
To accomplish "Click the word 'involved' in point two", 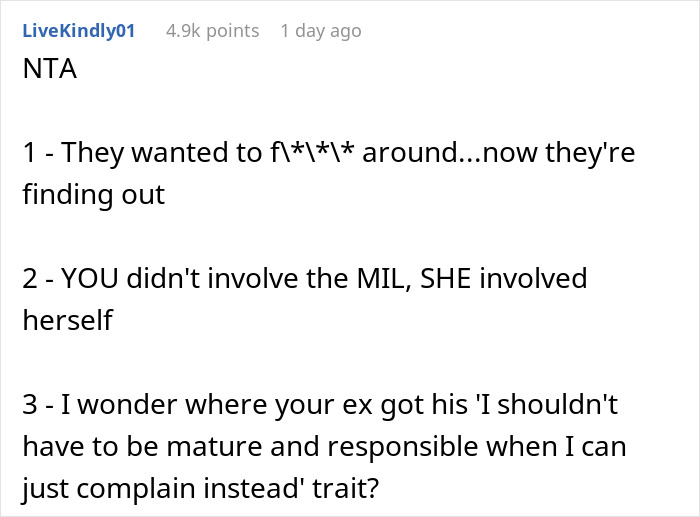I will click(x=533, y=279).
